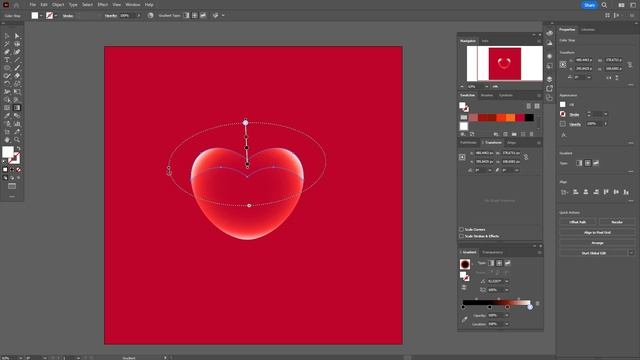Open the Window menu
The height and width of the screenshot is (360, 640).
133,5
